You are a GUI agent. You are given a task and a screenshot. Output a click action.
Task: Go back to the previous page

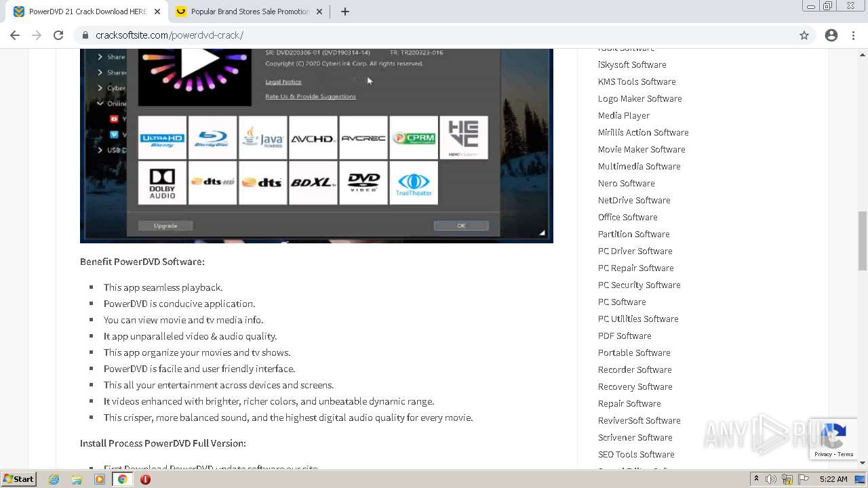click(x=15, y=35)
